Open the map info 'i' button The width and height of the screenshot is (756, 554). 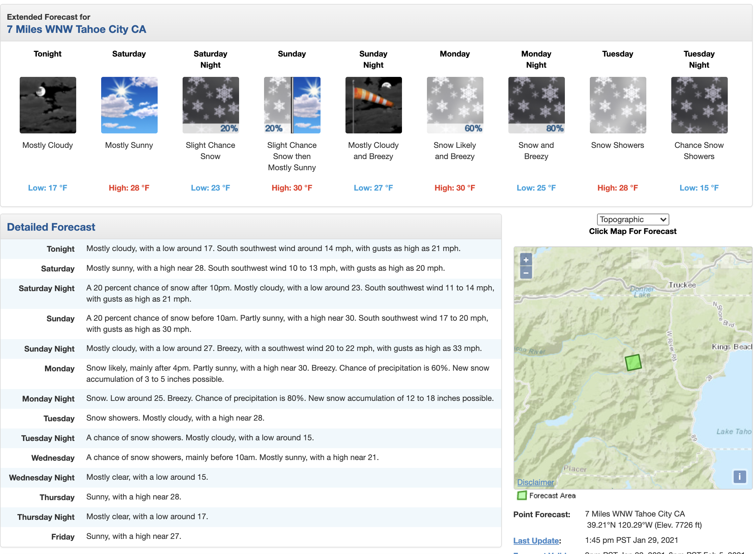[740, 476]
